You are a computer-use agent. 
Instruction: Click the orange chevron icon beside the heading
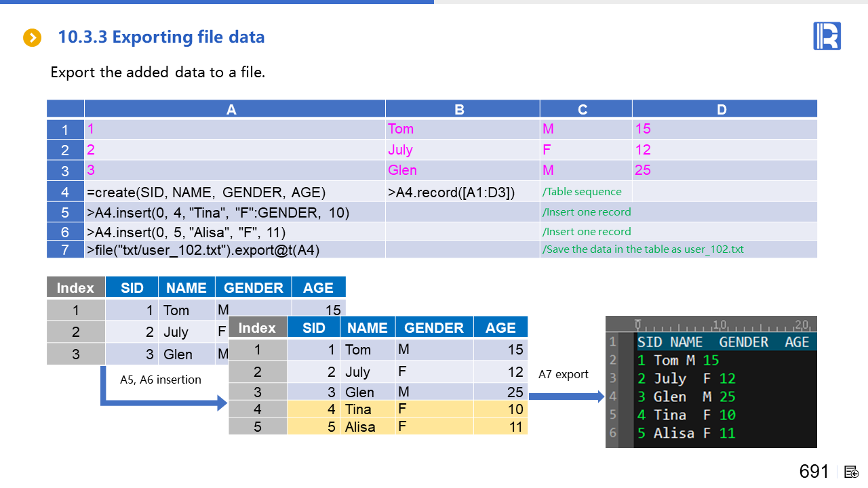pyautogui.click(x=32, y=38)
